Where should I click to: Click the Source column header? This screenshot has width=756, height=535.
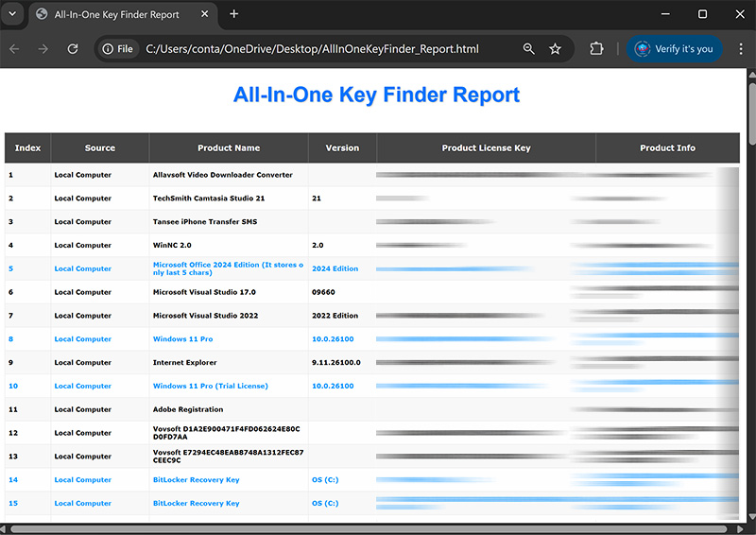100,148
